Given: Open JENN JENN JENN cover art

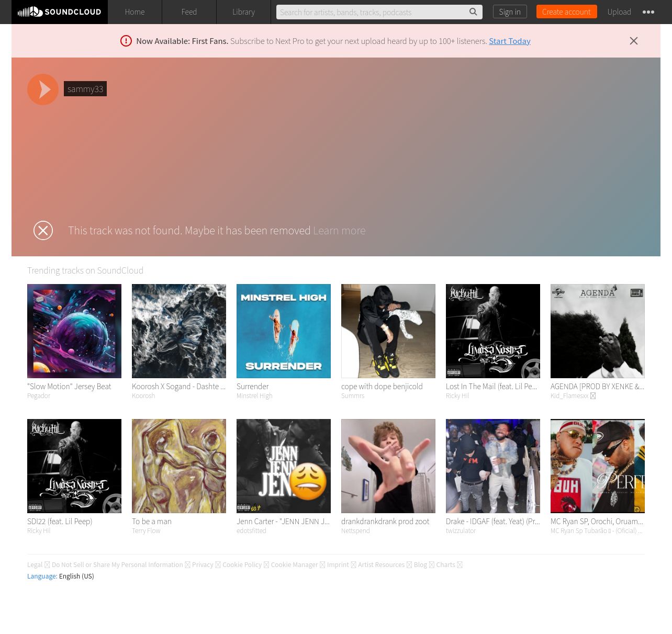Looking at the screenshot, I should (284, 466).
